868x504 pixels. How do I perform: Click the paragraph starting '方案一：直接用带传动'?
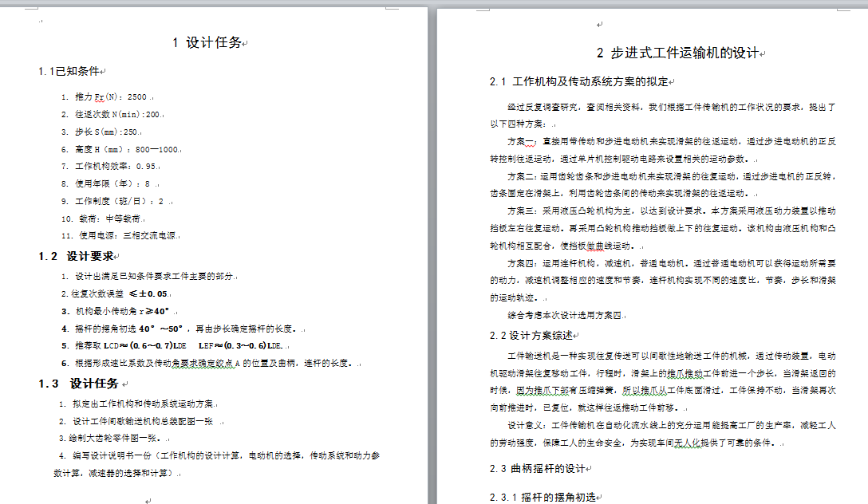[x=672, y=142]
